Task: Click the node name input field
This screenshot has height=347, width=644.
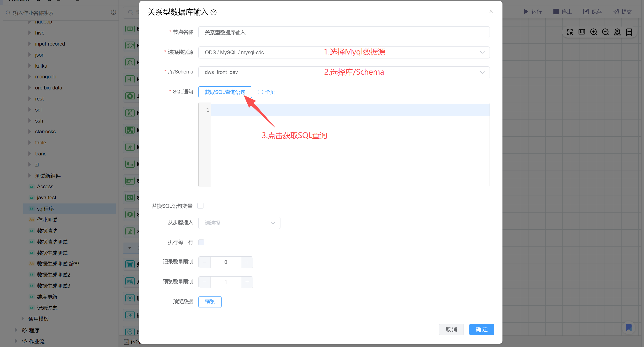Action: 344,32
